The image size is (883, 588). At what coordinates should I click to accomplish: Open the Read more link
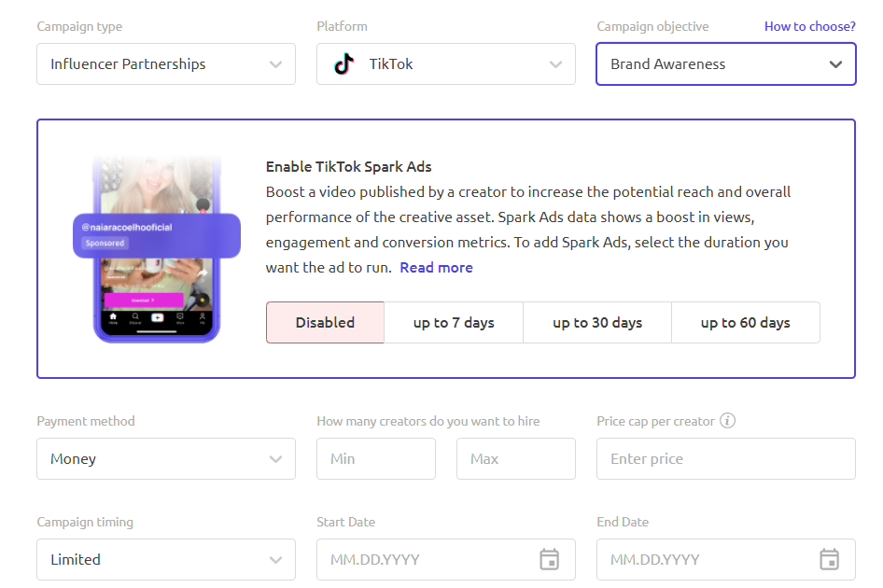click(x=437, y=268)
